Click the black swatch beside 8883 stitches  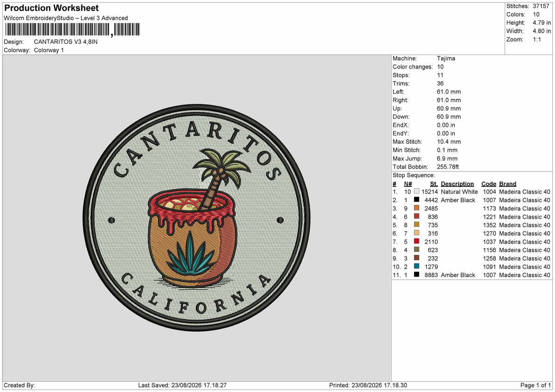click(416, 275)
